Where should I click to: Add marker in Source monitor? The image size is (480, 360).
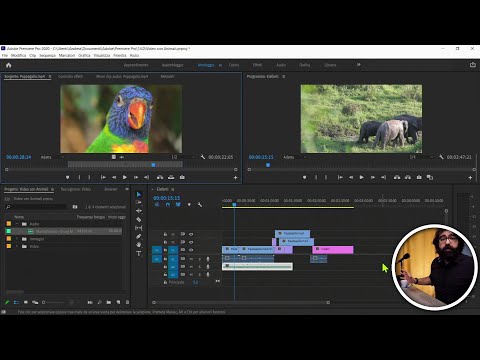click(67, 177)
